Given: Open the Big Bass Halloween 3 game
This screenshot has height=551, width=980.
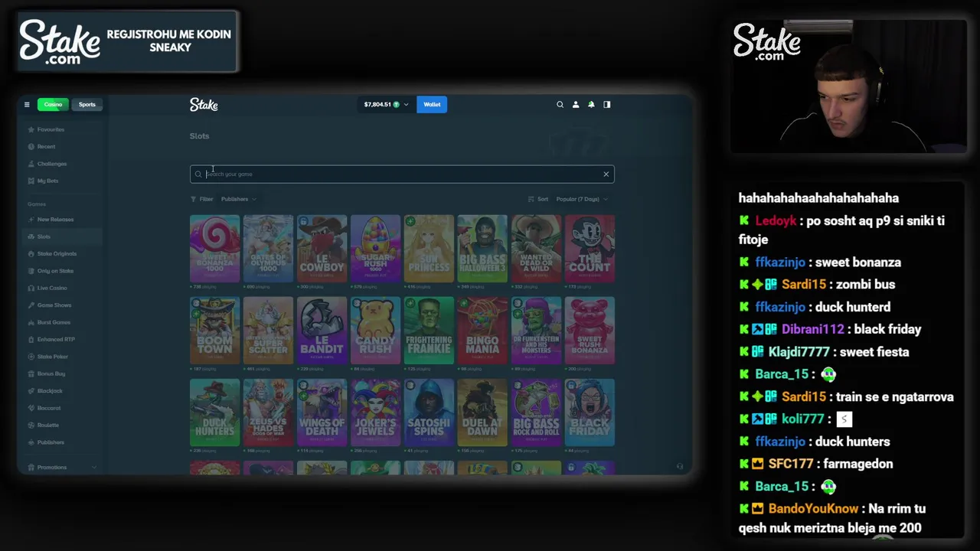Looking at the screenshot, I should (x=482, y=249).
